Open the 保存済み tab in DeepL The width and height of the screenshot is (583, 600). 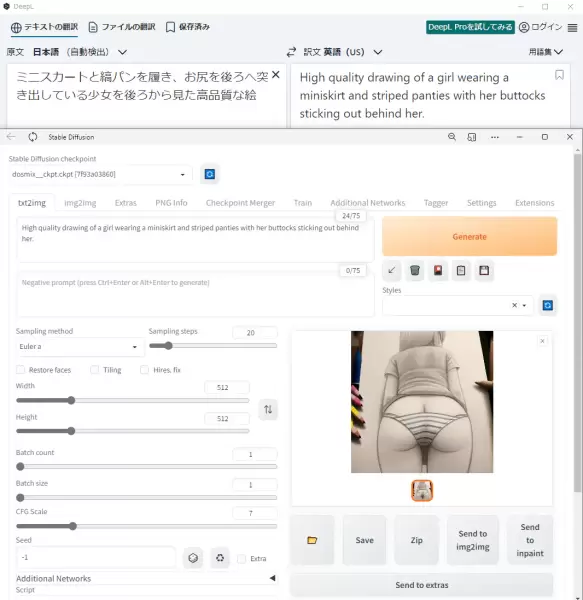pos(188,27)
